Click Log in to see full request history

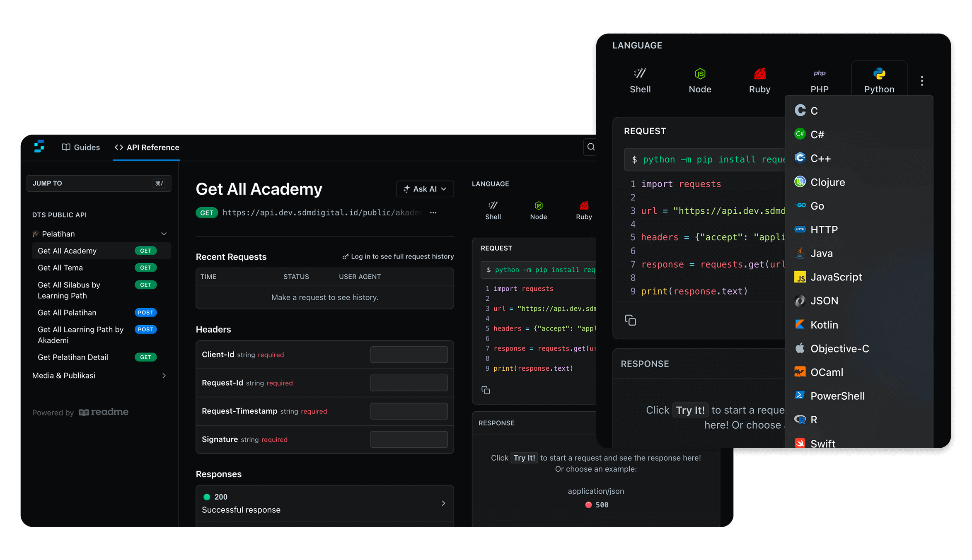click(x=398, y=257)
